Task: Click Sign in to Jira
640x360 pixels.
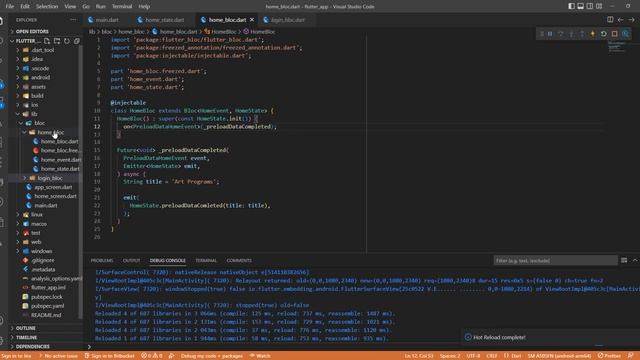Action: pos(16,356)
